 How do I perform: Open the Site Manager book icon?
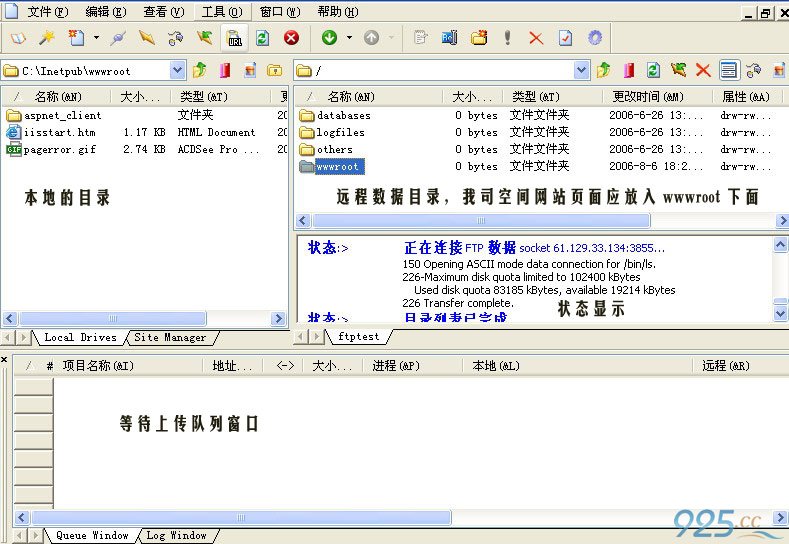[x=19, y=38]
